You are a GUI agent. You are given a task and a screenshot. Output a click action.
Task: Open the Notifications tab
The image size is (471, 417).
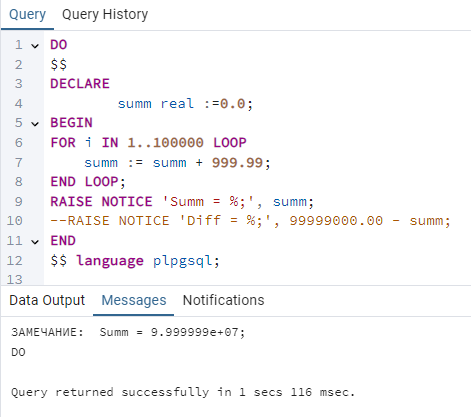click(x=223, y=300)
